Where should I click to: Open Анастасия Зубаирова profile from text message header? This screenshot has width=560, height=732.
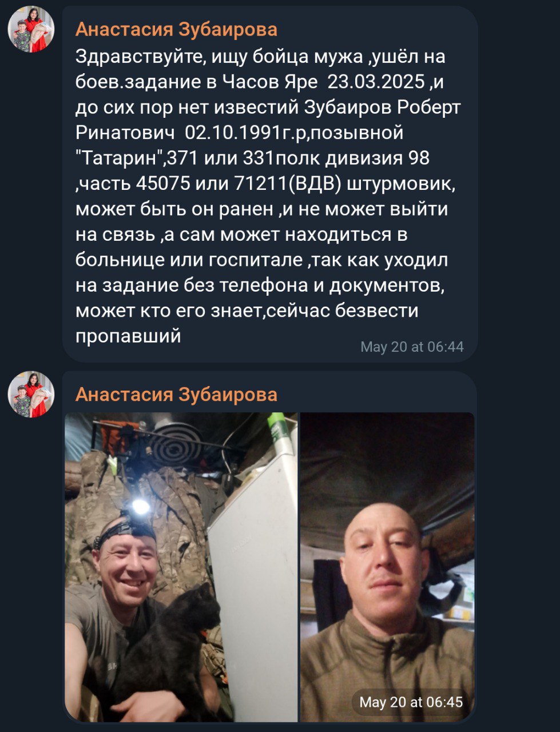(176, 30)
